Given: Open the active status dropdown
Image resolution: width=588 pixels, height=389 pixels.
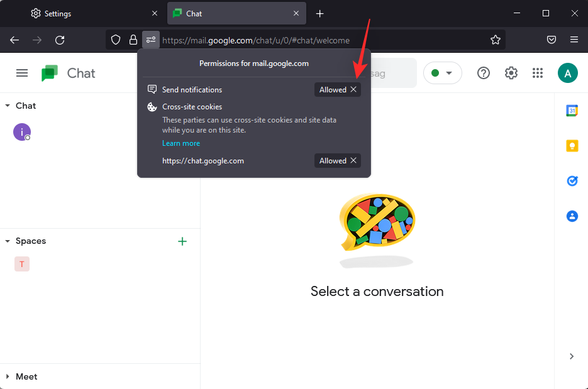Looking at the screenshot, I should pyautogui.click(x=442, y=74).
